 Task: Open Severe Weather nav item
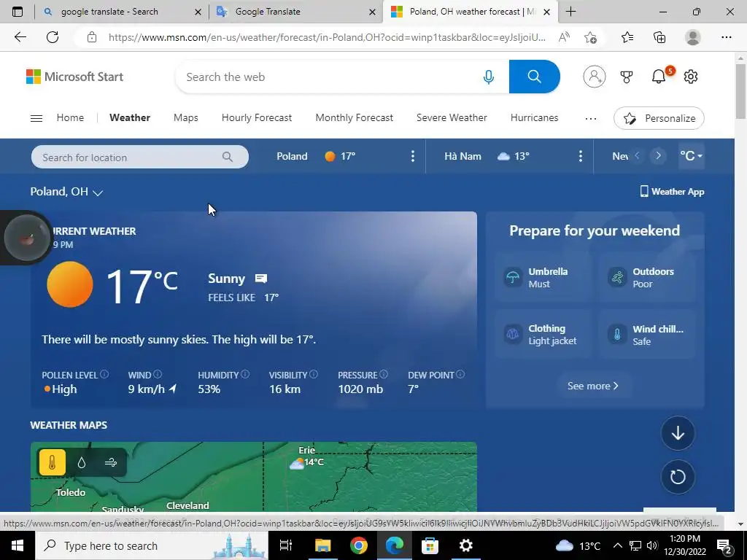point(452,117)
